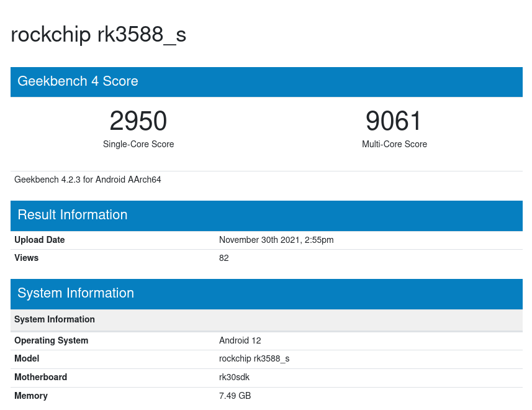Select the Android 12 value

click(240, 340)
